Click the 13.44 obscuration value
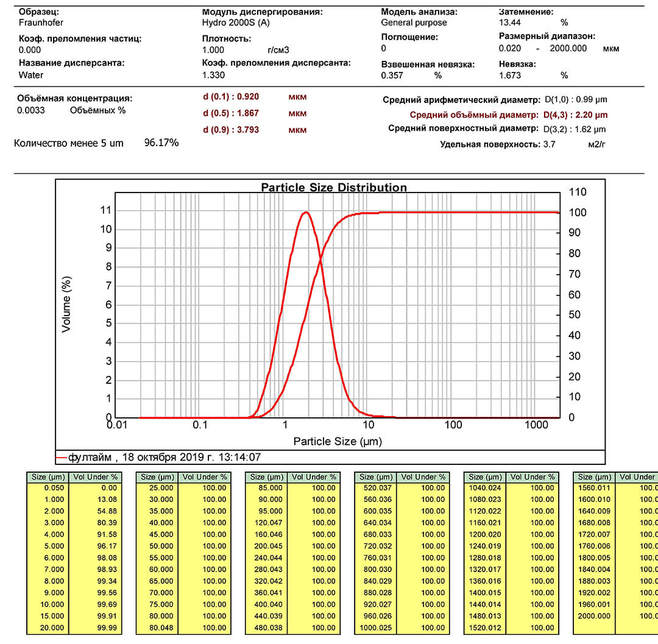The width and height of the screenshot is (658, 644). 511,23
